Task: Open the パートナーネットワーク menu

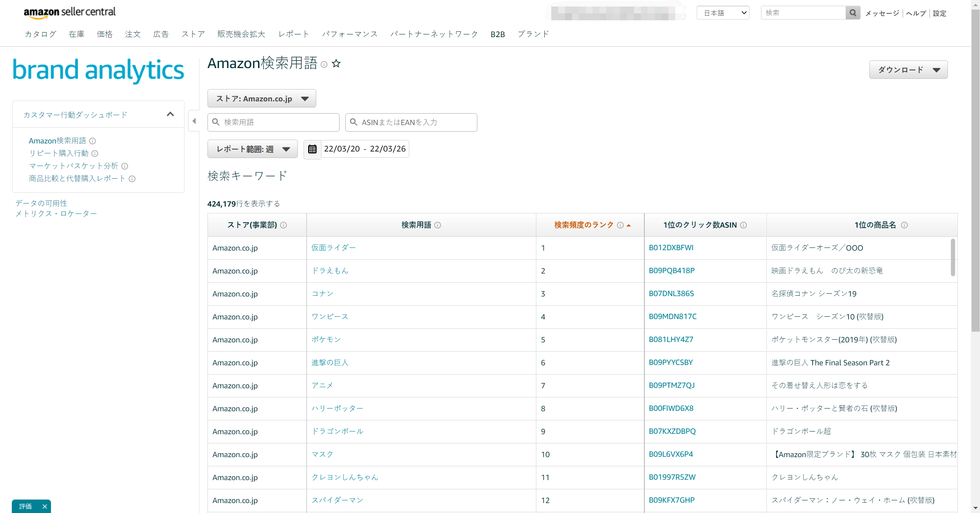Action: (434, 34)
